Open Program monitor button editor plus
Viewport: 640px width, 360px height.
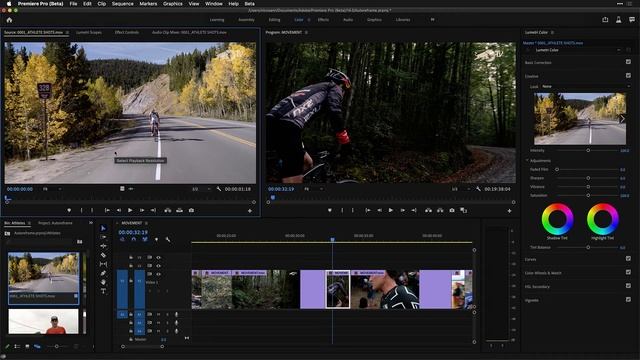coord(509,211)
